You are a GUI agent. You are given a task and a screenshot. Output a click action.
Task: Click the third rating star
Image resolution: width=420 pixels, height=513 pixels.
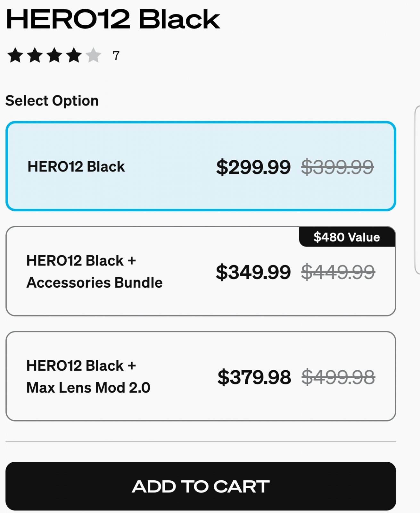(x=54, y=55)
